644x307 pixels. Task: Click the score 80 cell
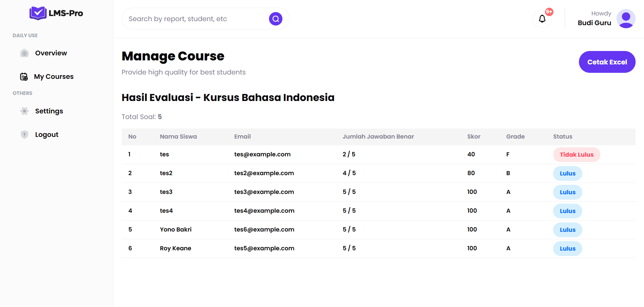tap(471, 173)
